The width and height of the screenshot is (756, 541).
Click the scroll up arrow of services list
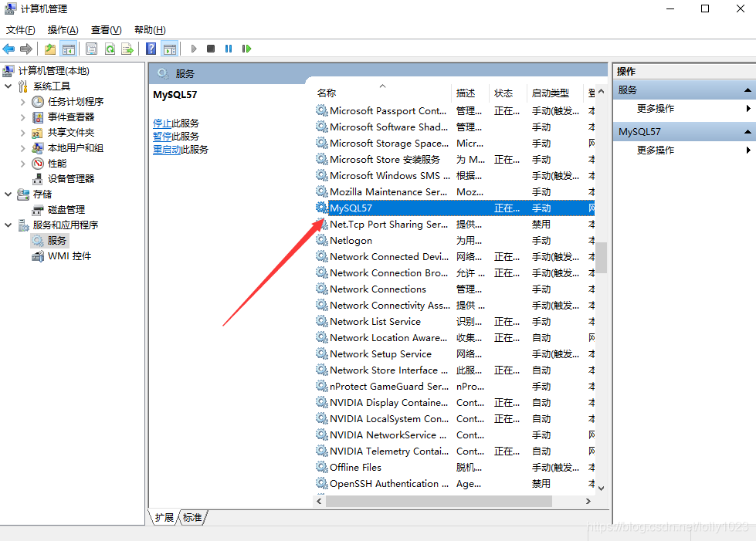pyautogui.click(x=602, y=91)
